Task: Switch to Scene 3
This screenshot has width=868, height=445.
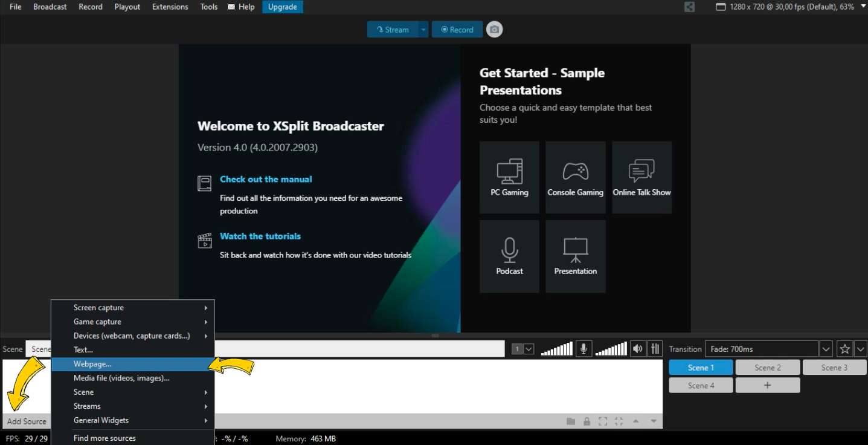Action: tap(834, 368)
